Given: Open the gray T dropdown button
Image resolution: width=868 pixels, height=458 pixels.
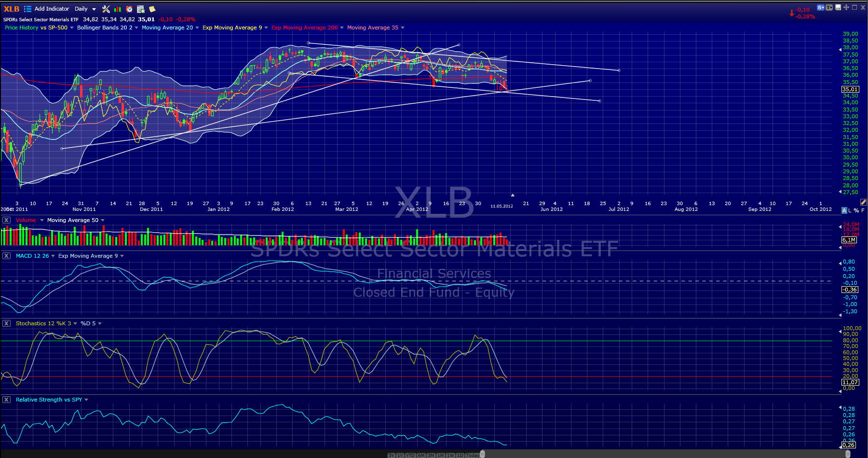Looking at the screenshot, I should coord(829,7).
